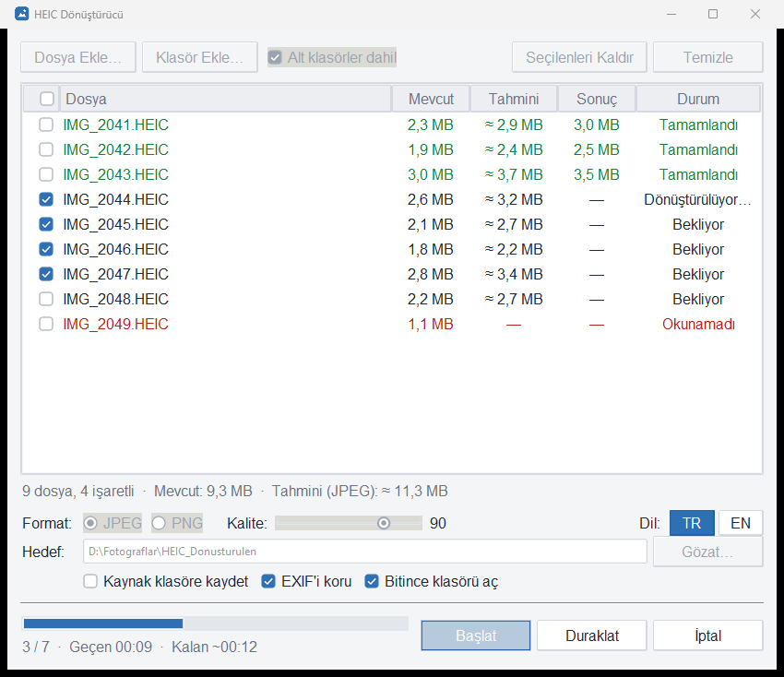
Task: Disable the EXIF'i koru checkbox
Action: 268,581
